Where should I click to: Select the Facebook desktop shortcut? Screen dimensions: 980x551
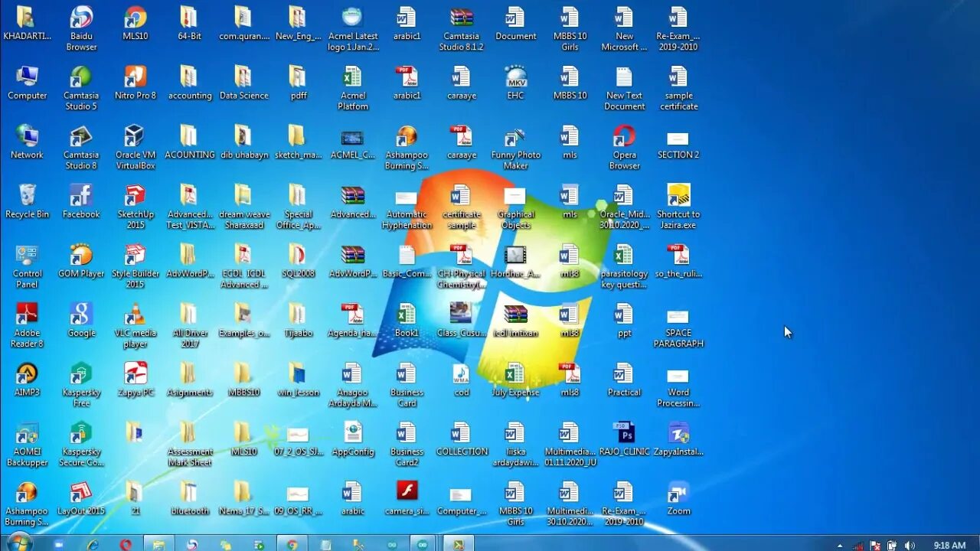coord(81,201)
